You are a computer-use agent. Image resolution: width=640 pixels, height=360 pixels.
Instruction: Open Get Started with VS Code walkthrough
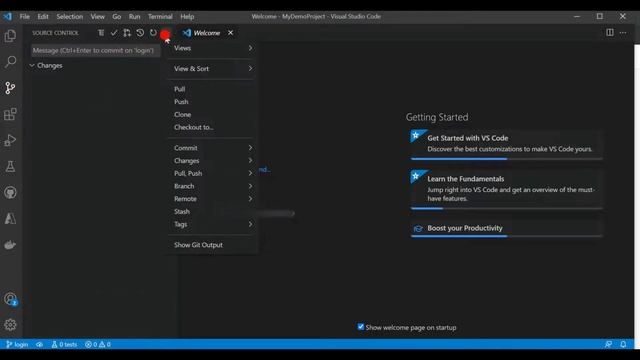coord(507,145)
